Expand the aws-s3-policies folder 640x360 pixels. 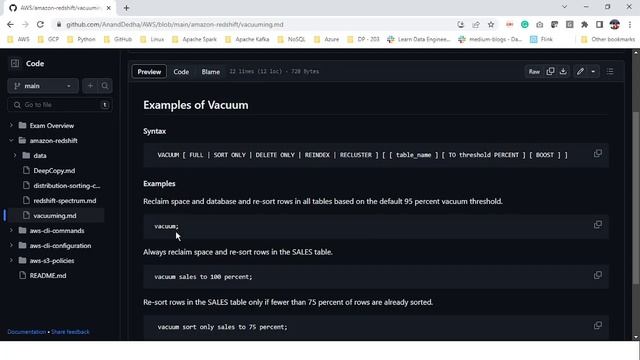coord(11,260)
